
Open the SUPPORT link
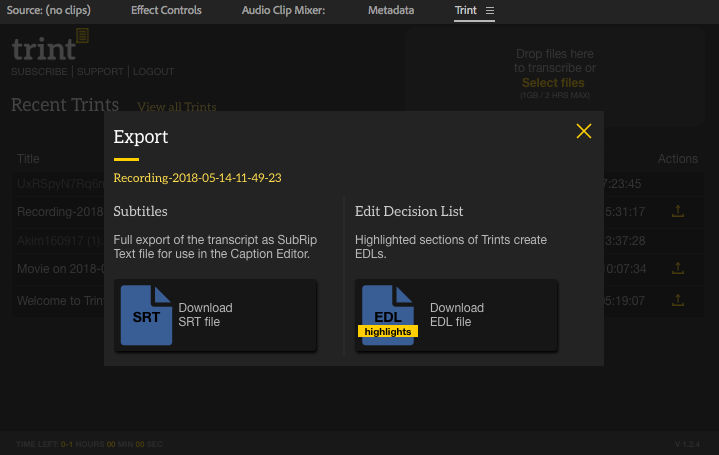pyautogui.click(x=100, y=72)
